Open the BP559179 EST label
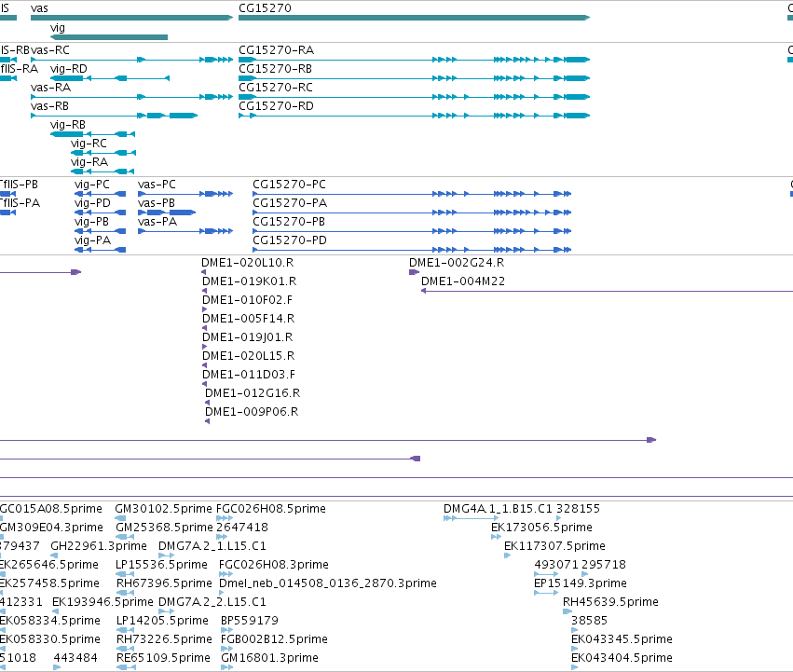 (250, 621)
